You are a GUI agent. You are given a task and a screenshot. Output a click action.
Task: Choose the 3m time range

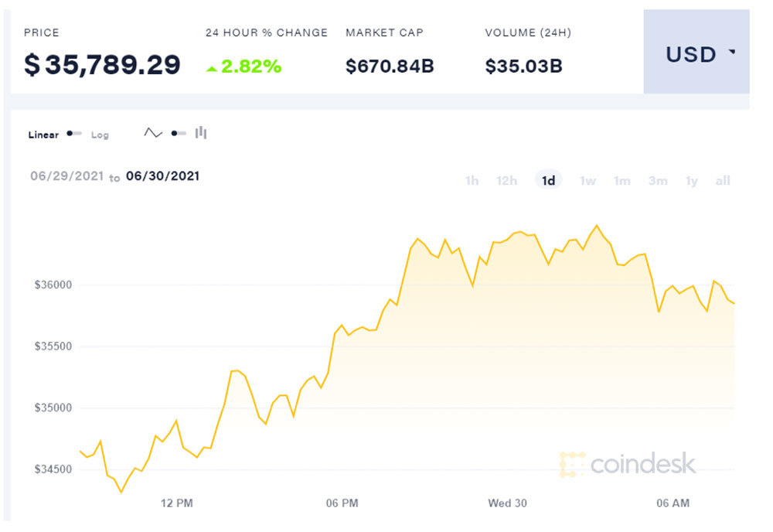658,181
